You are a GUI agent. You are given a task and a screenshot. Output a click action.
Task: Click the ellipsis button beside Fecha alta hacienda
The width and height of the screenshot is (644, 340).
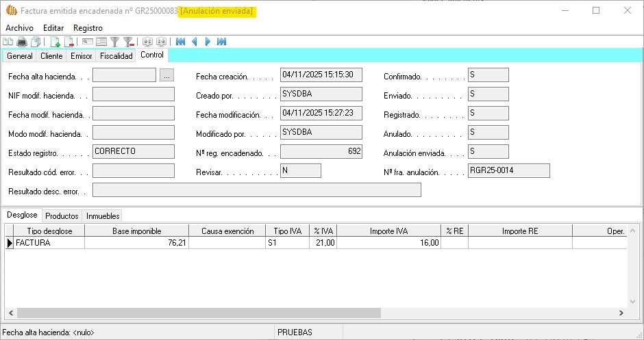(x=166, y=76)
